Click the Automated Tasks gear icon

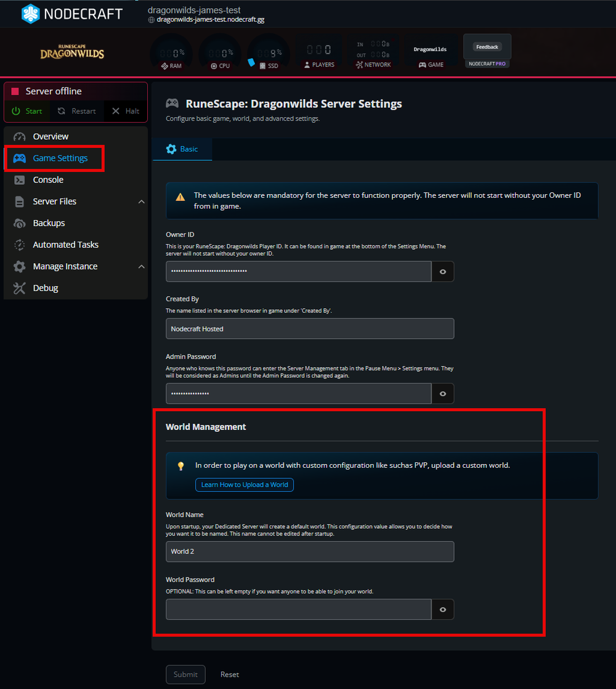pos(18,244)
